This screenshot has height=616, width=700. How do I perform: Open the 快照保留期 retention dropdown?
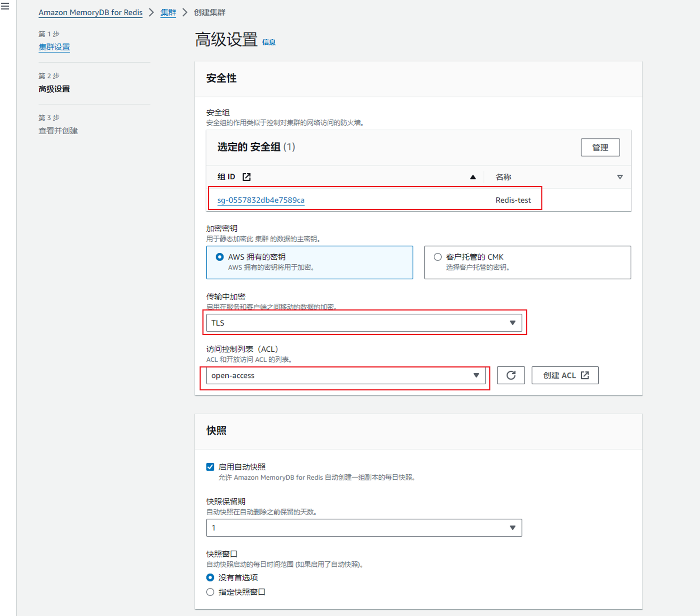tap(364, 528)
